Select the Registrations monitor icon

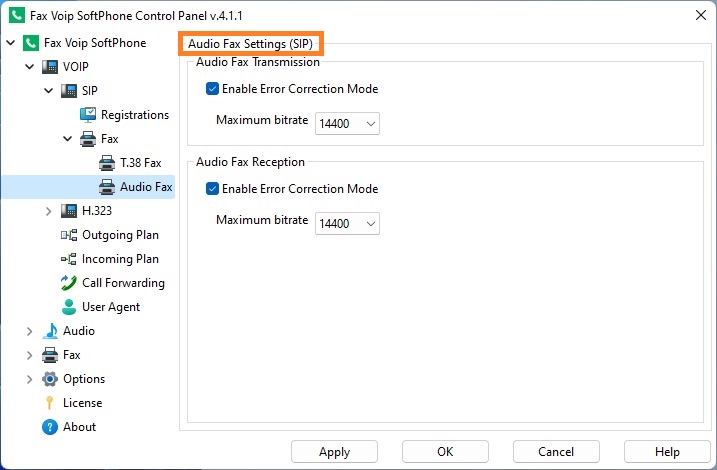(x=88, y=115)
